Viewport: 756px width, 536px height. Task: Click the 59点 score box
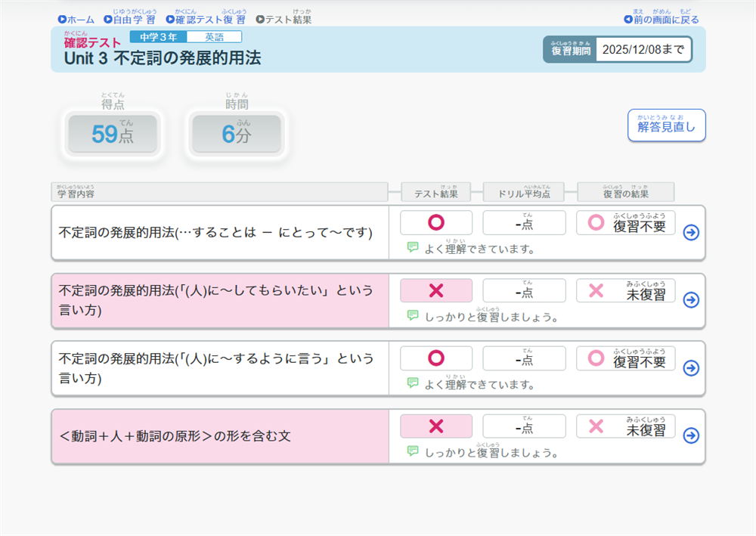coord(113,135)
